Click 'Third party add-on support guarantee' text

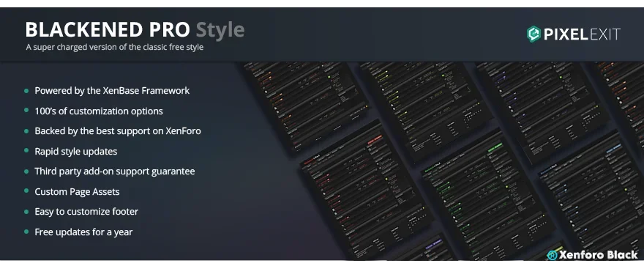[115, 171]
